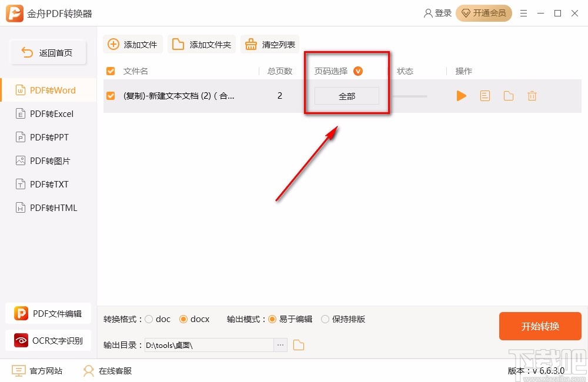The height and width of the screenshot is (382, 588).
Task: Click 登录 to sign in
Action: point(437,12)
